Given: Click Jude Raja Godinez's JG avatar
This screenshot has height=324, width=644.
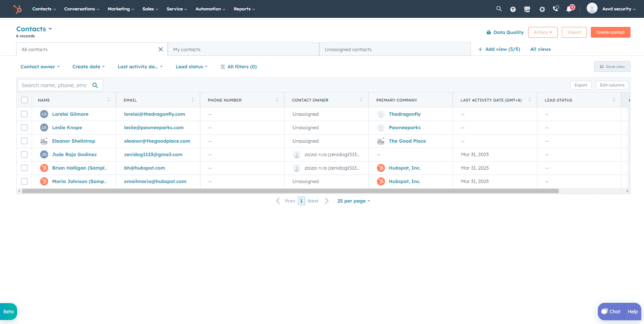Looking at the screenshot, I should click(x=44, y=154).
